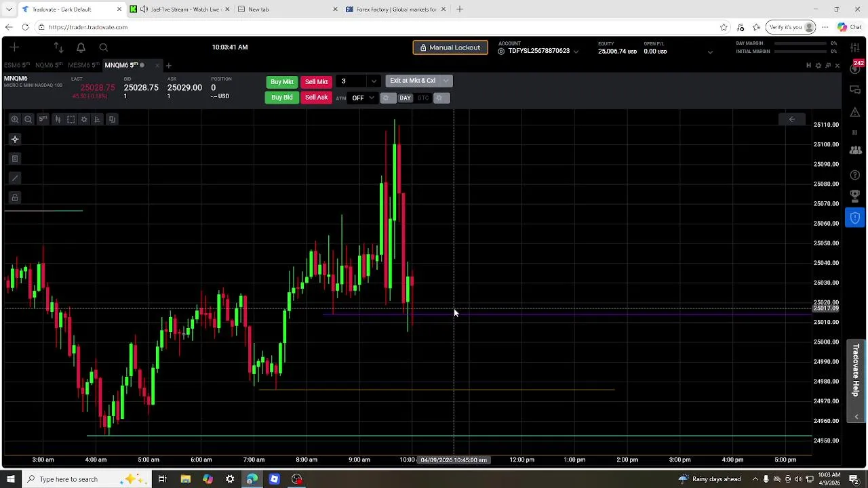Select the dashed rectangle selection tool

(71, 119)
